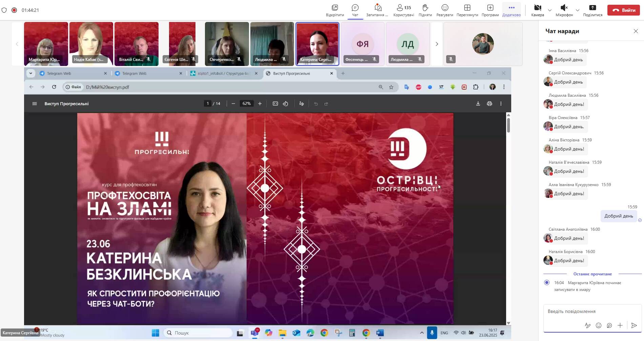Print the PDF document
The image size is (644, 341).
click(x=490, y=104)
